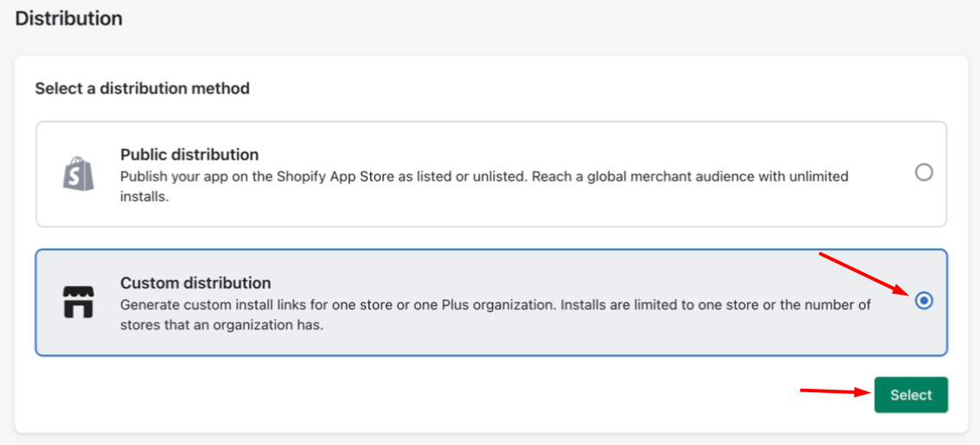Click the Distribution page heading

tap(68, 18)
